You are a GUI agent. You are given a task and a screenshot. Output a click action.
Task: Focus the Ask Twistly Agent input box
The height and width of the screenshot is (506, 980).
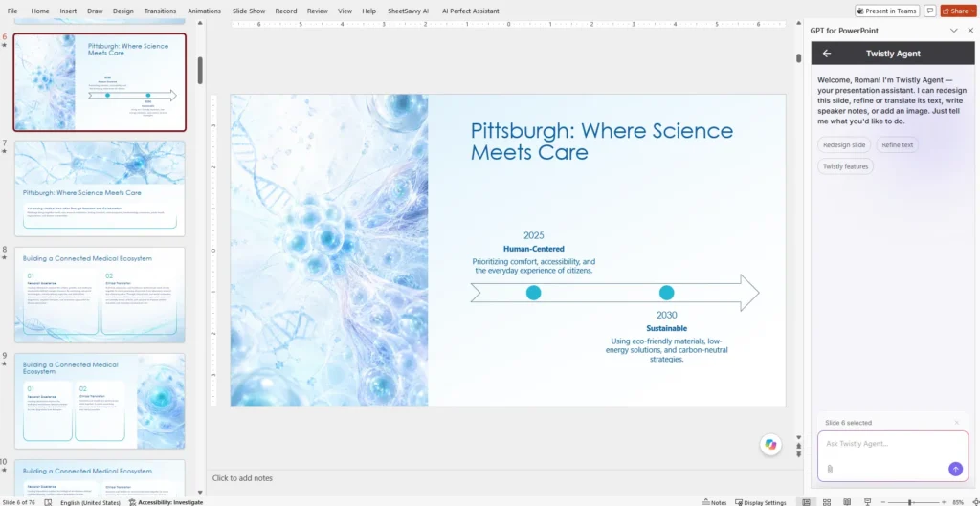tap(893, 456)
